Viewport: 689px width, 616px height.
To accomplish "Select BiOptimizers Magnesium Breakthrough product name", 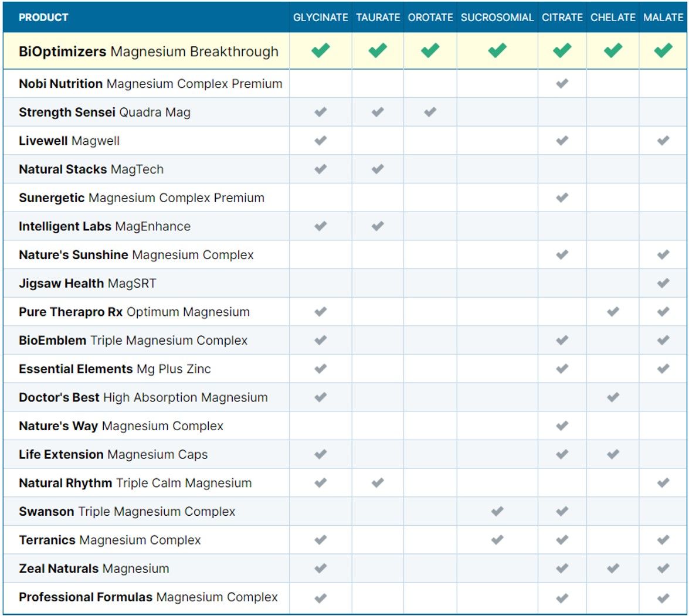I will [x=148, y=52].
